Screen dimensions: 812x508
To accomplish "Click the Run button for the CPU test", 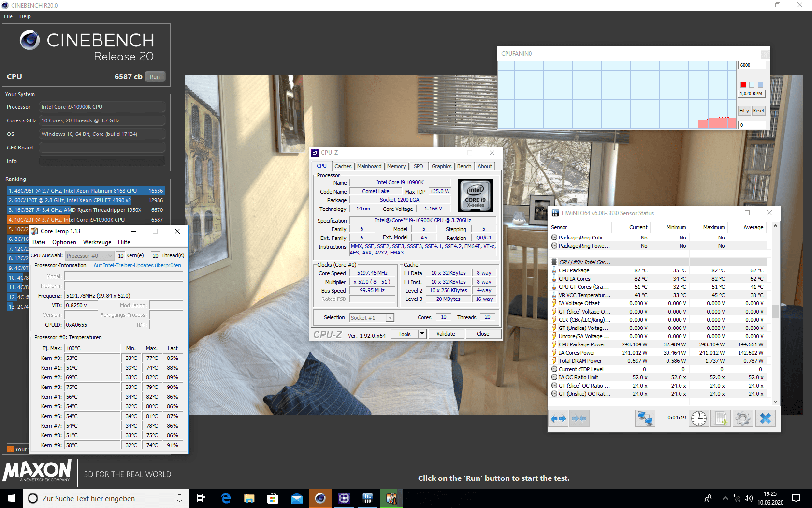I will coord(155,77).
